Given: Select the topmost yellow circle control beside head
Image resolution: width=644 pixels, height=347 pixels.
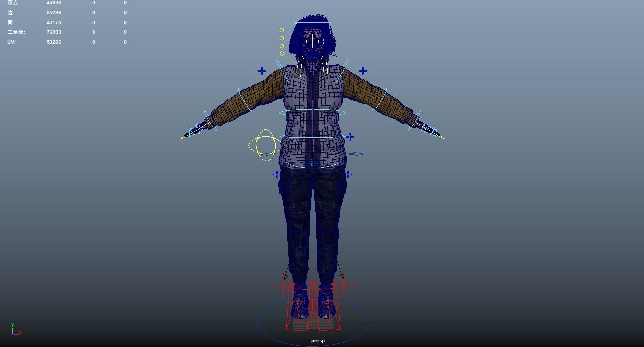Looking at the screenshot, I should (x=282, y=30).
